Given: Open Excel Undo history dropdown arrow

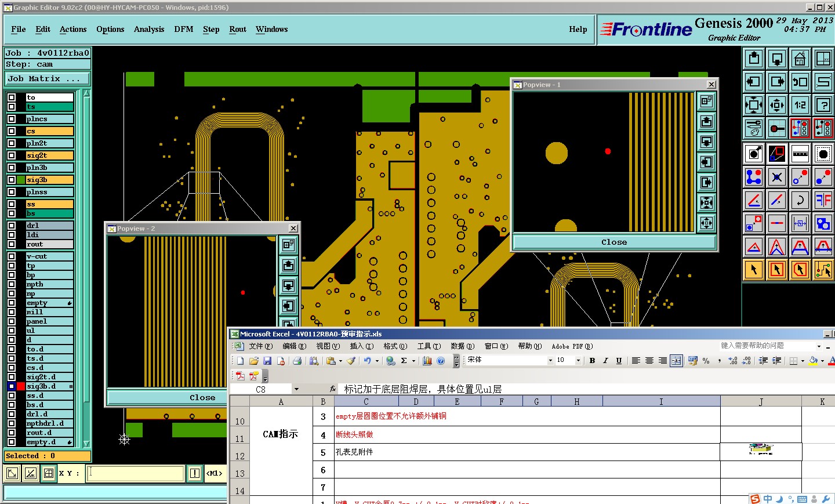Looking at the screenshot, I should (377, 361).
